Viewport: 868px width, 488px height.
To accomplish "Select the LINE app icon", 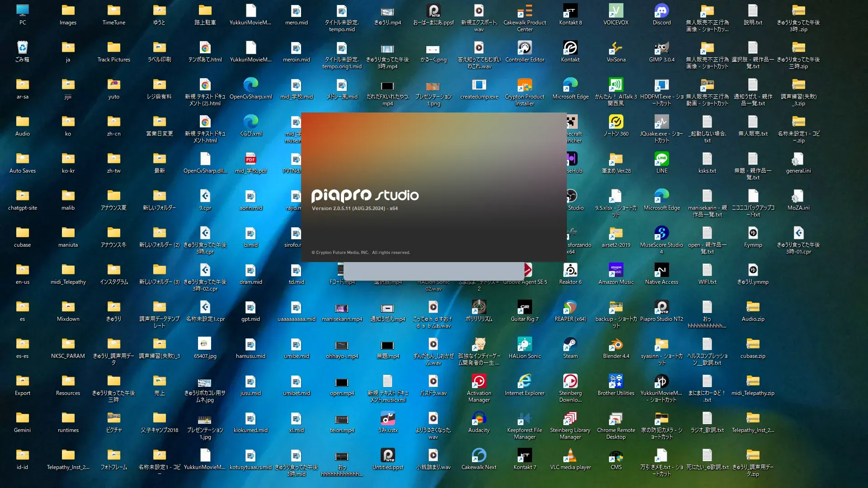I will click(x=661, y=159).
